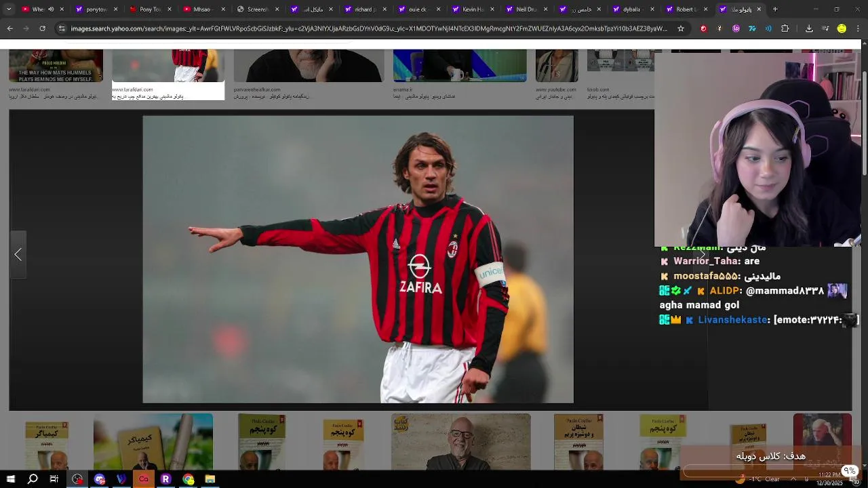The height and width of the screenshot is (488, 868).
Task: View site information icon beside URL
Action: click(x=62, y=28)
